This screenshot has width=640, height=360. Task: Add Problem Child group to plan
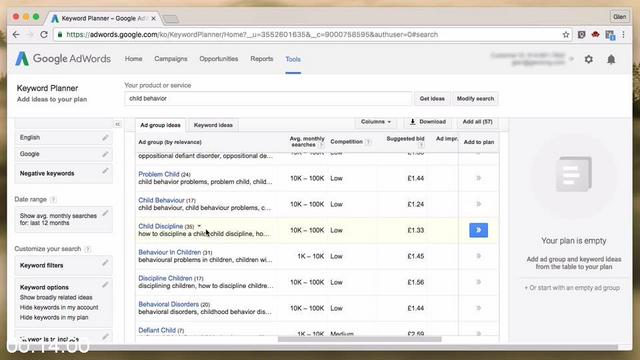pyautogui.click(x=478, y=178)
